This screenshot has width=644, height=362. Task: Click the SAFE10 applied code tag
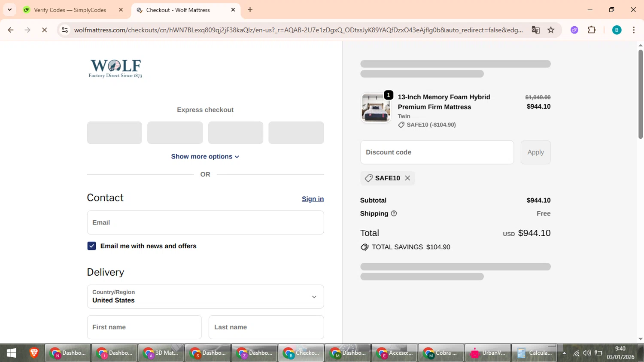coord(388,178)
